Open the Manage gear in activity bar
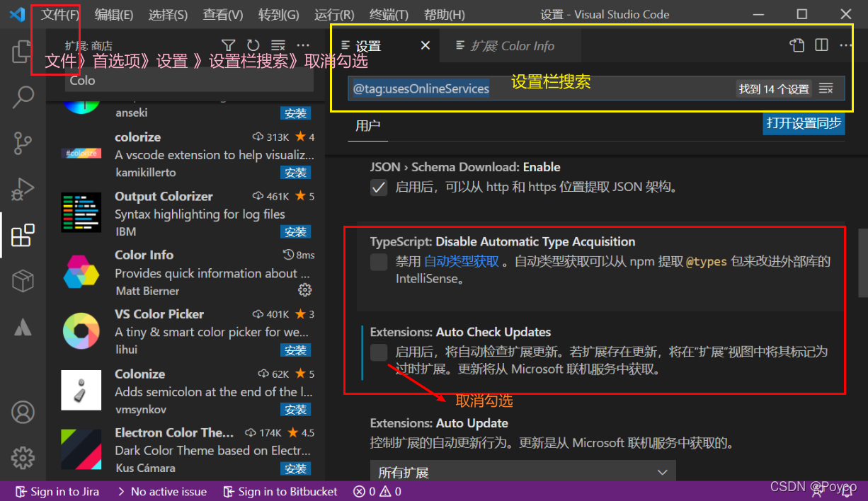The image size is (868, 501). click(23, 458)
